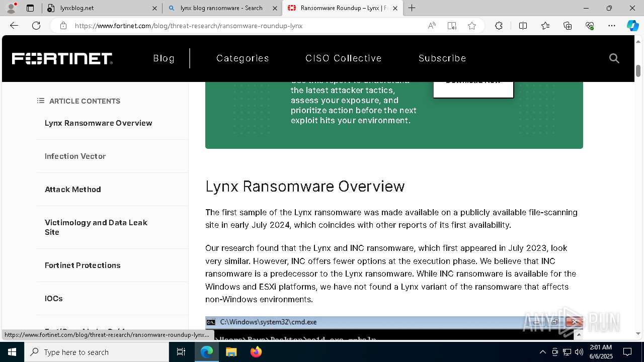Open the Windows Start menu

[x=12, y=352]
